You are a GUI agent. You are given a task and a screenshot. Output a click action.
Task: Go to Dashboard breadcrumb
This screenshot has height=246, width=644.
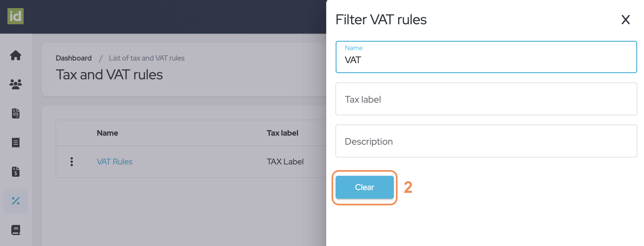(73, 58)
